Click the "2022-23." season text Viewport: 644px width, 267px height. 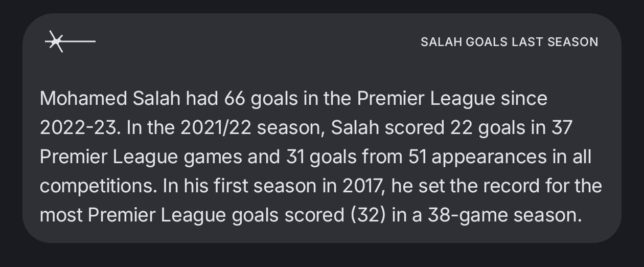tap(80, 128)
